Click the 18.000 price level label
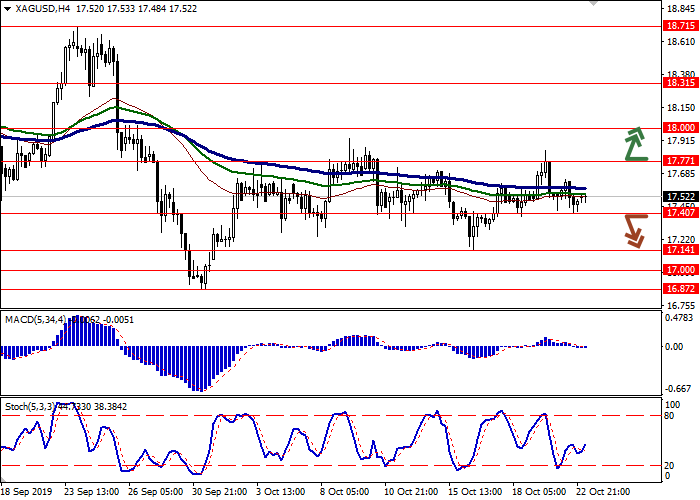The image size is (700, 500). tap(680, 128)
